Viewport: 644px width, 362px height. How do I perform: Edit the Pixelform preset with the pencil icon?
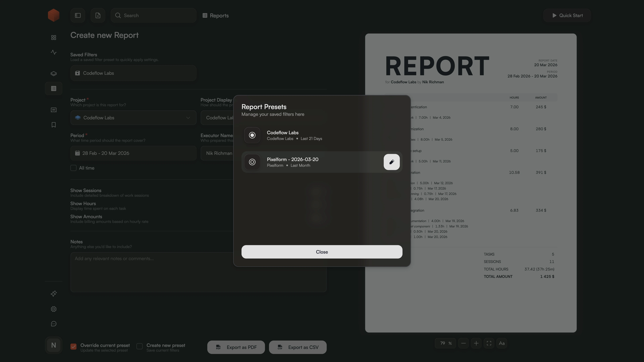click(x=391, y=162)
